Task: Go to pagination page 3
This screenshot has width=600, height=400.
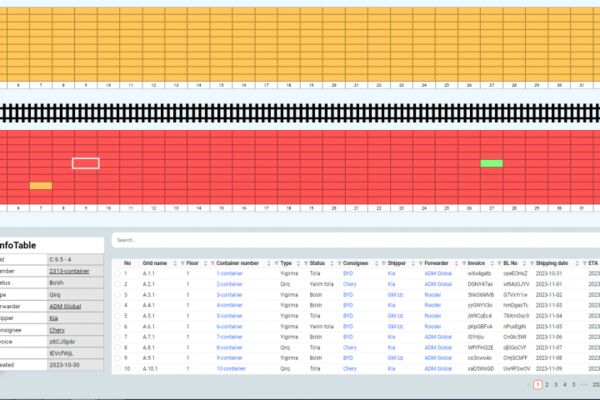Action: click(556, 385)
